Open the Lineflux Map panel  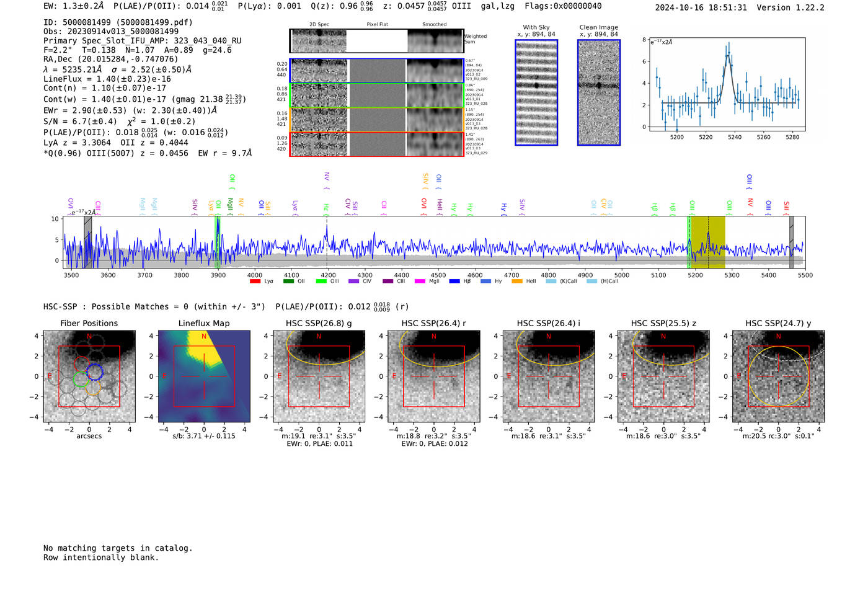pos(204,376)
